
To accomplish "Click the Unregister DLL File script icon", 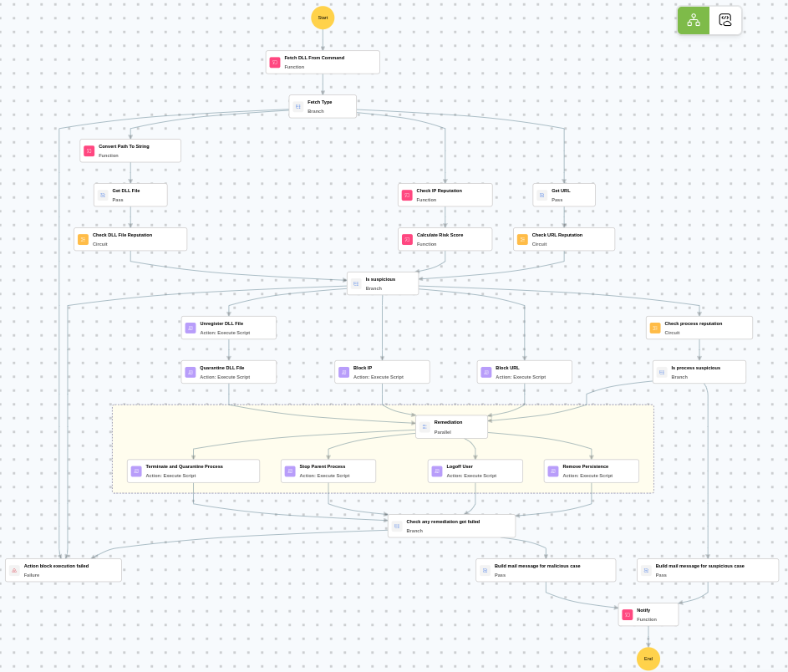I will (191, 328).
